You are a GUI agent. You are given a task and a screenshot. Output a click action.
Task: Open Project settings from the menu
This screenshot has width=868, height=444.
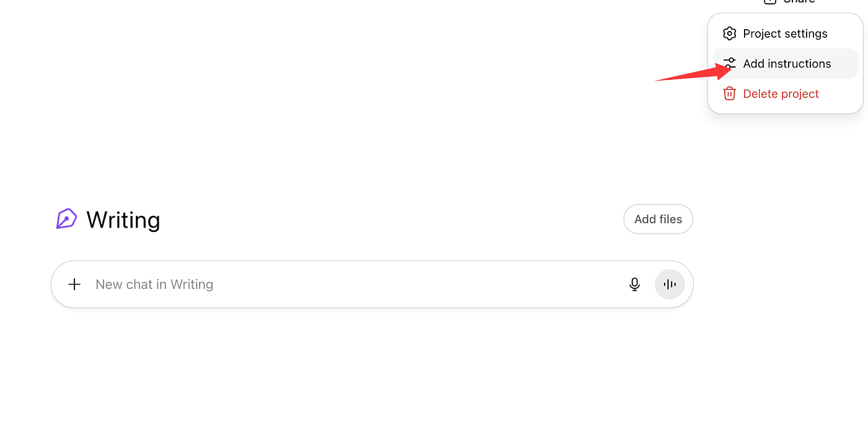coord(785,33)
